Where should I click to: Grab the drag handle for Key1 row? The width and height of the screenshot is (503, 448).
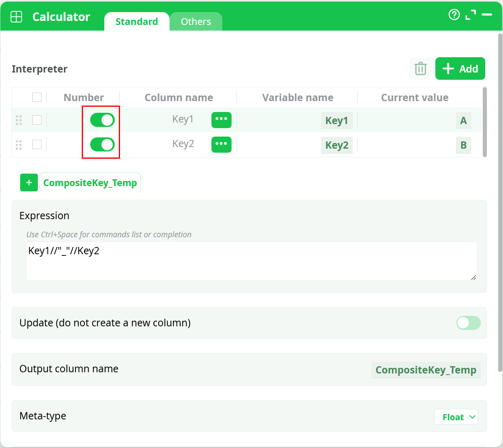pyautogui.click(x=19, y=120)
